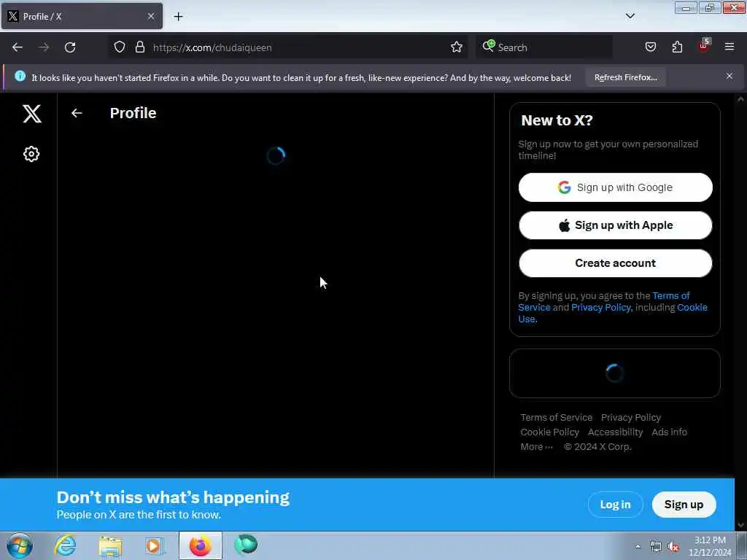
Task: Expand the More ··· footer menu
Action: click(536, 447)
